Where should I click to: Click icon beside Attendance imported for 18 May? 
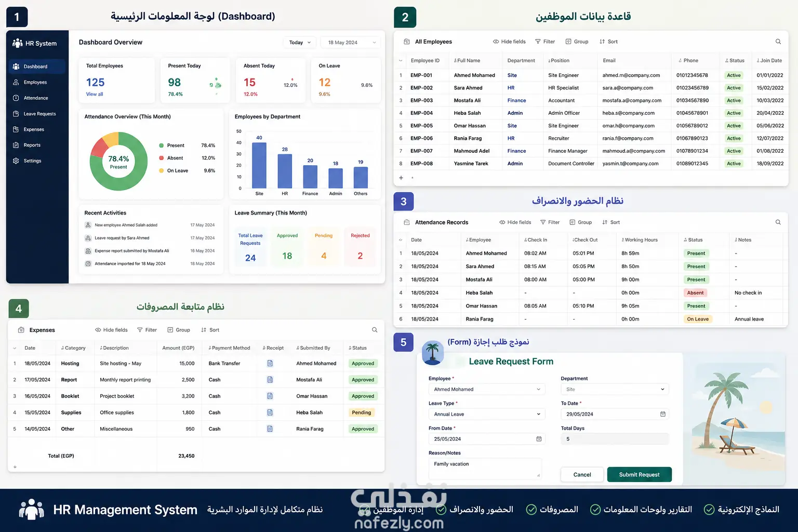(88, 263)
